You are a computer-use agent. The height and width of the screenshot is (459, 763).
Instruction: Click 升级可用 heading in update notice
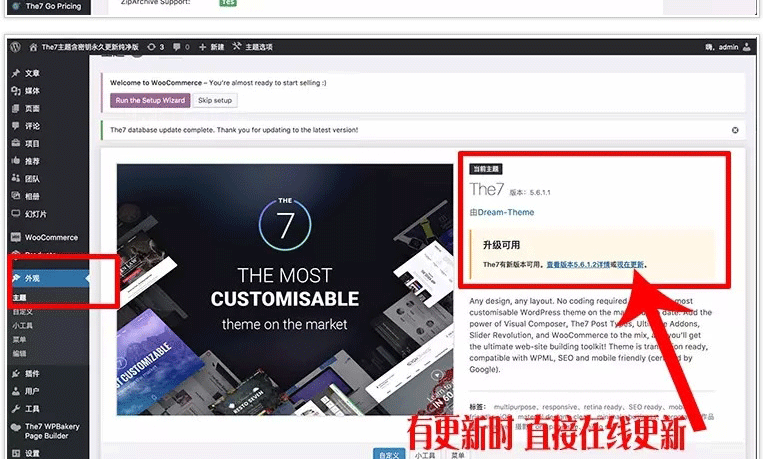click(501, 245)
